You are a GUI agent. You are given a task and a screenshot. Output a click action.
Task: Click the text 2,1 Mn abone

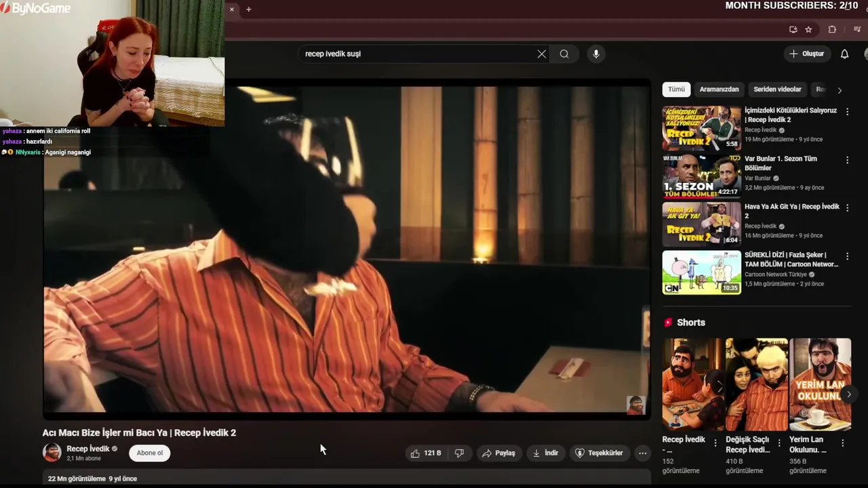point(83,459)
